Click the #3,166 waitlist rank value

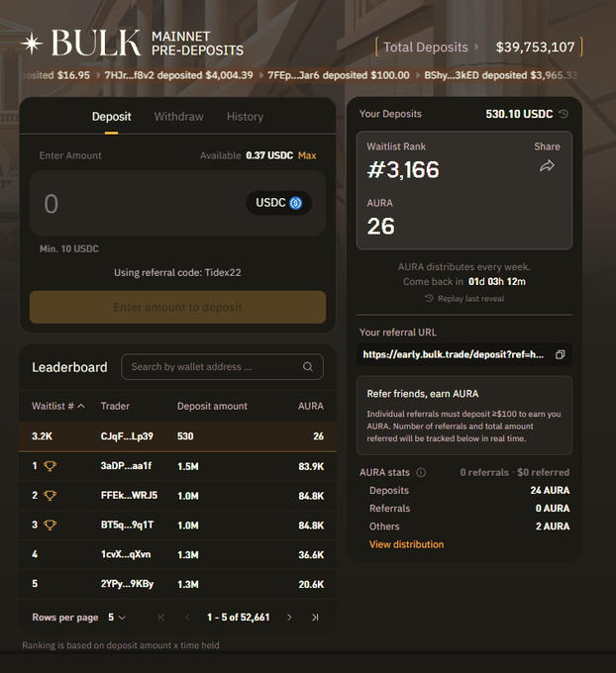(403, 169)
